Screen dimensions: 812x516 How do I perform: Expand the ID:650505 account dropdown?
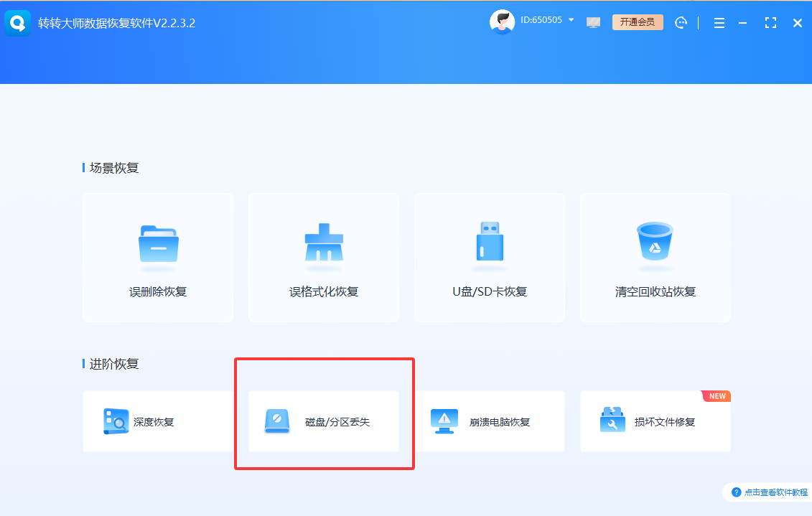(x=571, y=20)
